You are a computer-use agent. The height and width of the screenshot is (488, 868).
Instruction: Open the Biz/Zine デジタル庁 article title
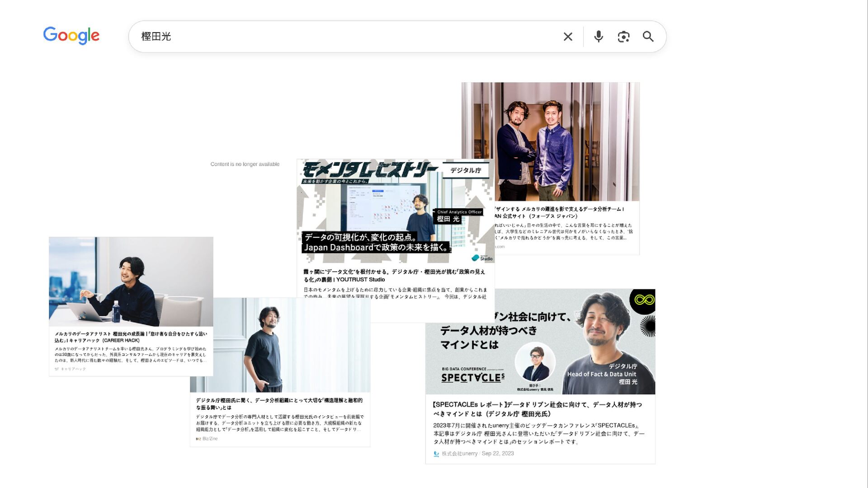coord(279,404)
